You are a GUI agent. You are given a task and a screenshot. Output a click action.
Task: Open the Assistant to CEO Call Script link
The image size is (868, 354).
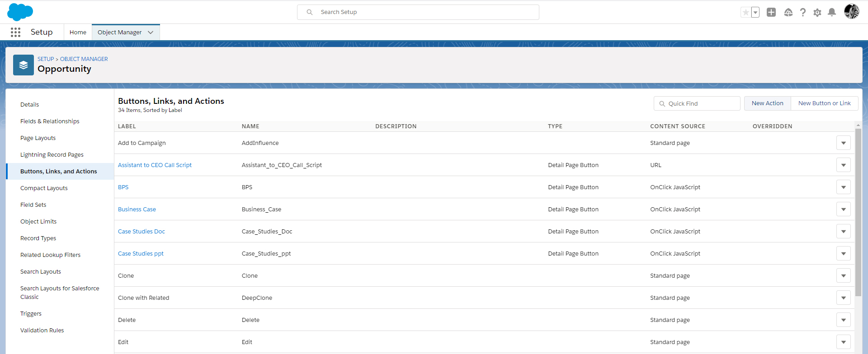[155, 165]
